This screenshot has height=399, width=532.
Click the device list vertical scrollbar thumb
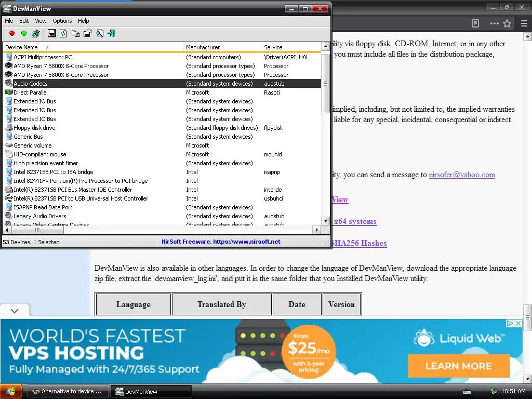tap(325, 84)
